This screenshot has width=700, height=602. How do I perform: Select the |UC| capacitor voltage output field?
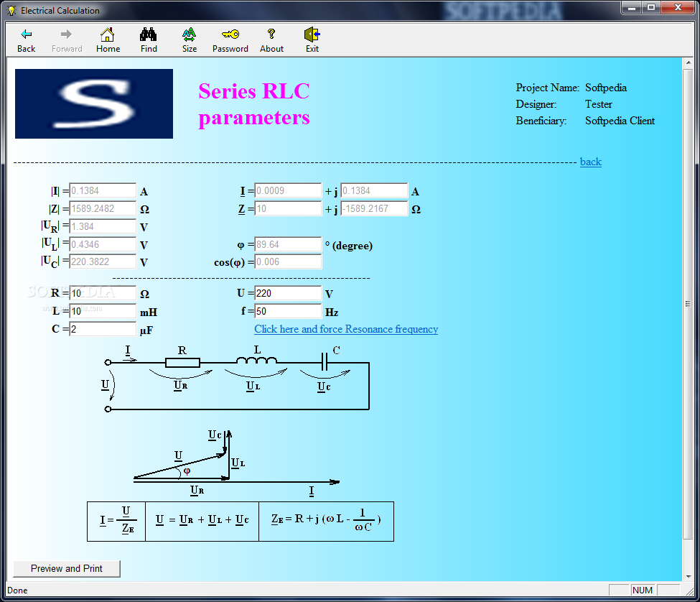pos(103,261)
